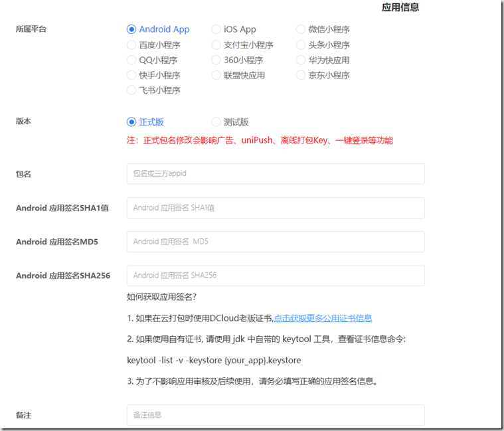The height and width of the screenshot is (431, 504).
Task: Select the 头条小程序 radio button
Action: click(x=301, y=45)
